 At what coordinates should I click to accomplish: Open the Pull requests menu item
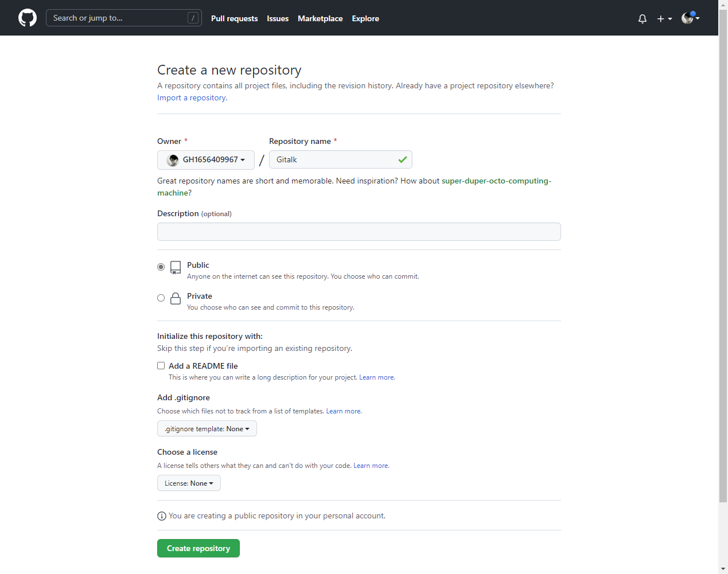[234, 18]
